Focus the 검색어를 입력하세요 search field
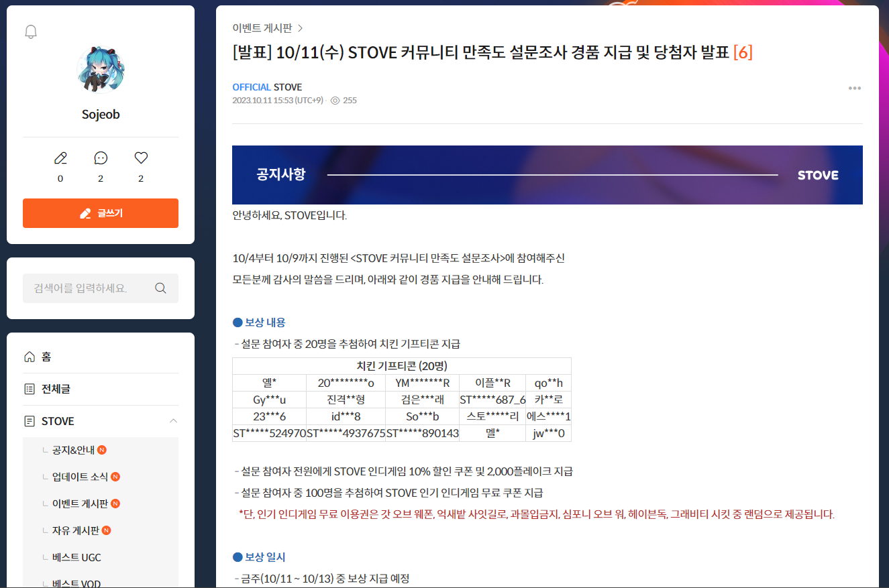 point(87,288)
